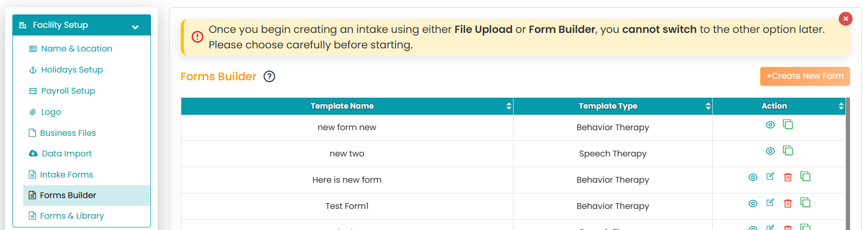Screen dimensions: 868x230
Task: Go to Payroll Setup
Action: coord(68,91)
